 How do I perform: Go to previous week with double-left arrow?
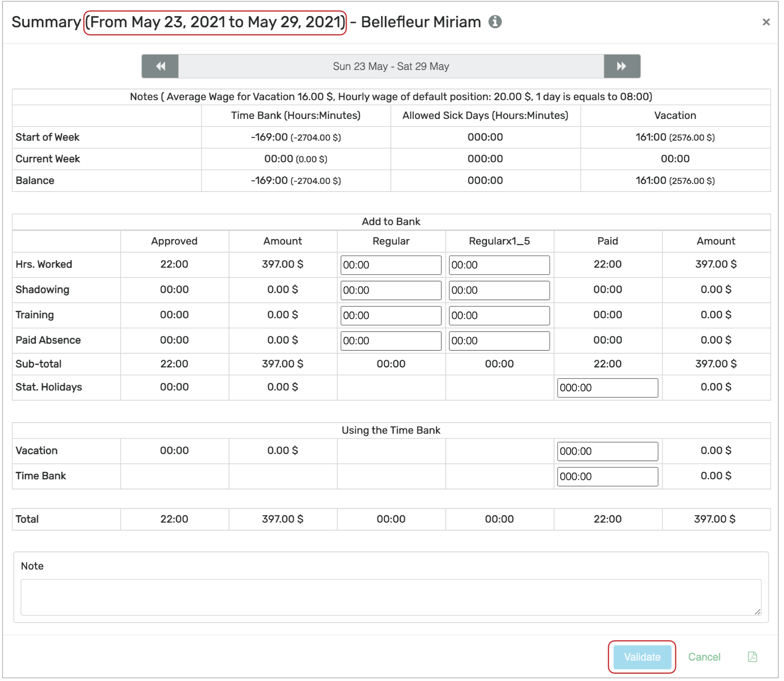[160, 67]
